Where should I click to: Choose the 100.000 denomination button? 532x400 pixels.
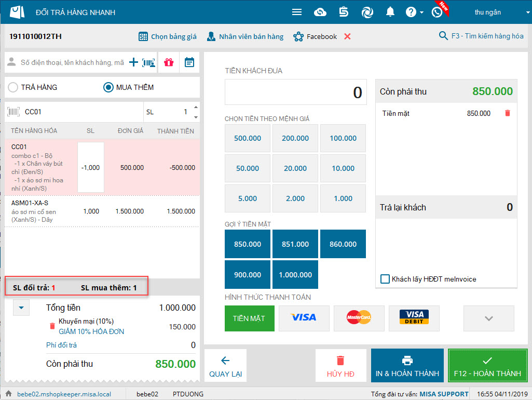(x=343, y=138)
